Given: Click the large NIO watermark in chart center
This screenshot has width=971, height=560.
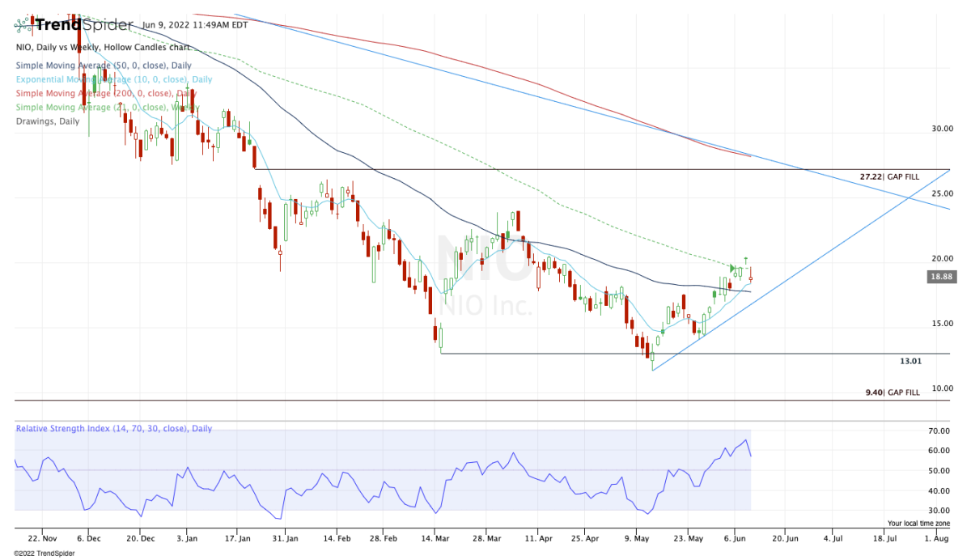Looking at the screenshot, I should pyautogui.click(x=485, y=258).
